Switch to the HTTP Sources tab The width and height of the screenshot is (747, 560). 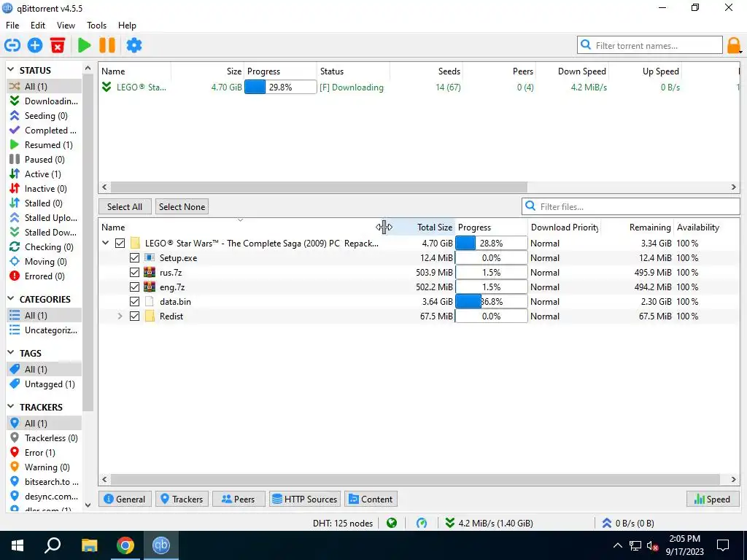(x=305, y=499)
